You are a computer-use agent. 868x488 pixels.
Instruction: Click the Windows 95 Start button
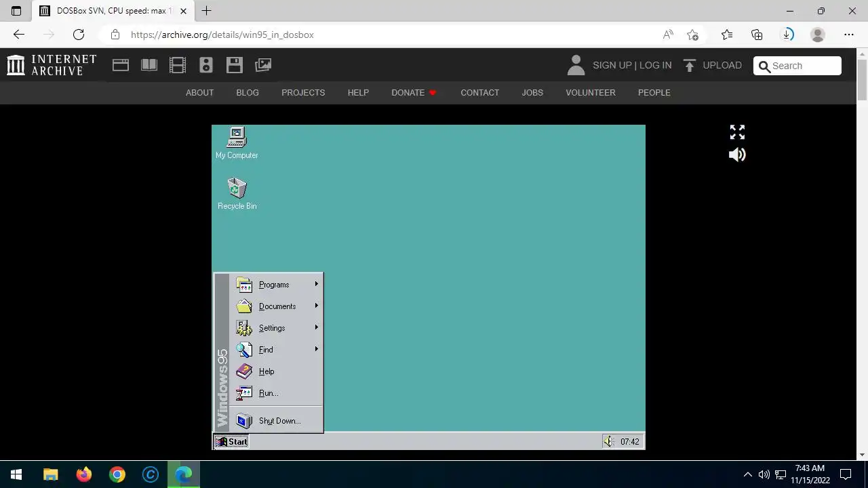[x=231, y=442]
